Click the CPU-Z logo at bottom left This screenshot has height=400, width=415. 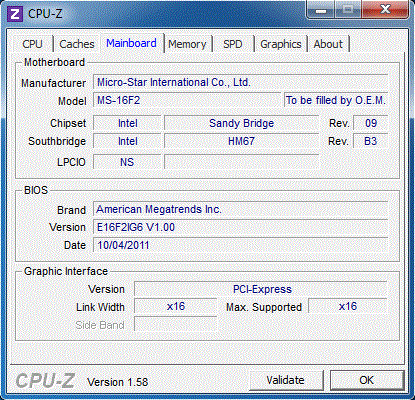(45, 380)
